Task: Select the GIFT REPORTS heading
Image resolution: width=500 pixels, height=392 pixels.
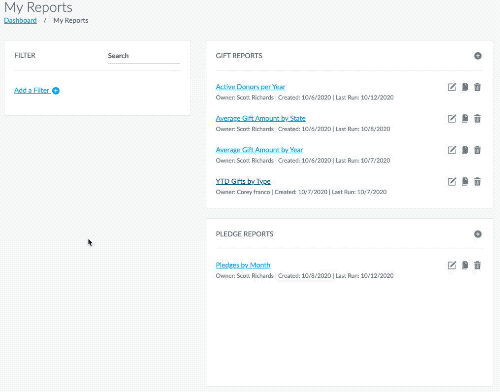Action: (x=239, y=56)
